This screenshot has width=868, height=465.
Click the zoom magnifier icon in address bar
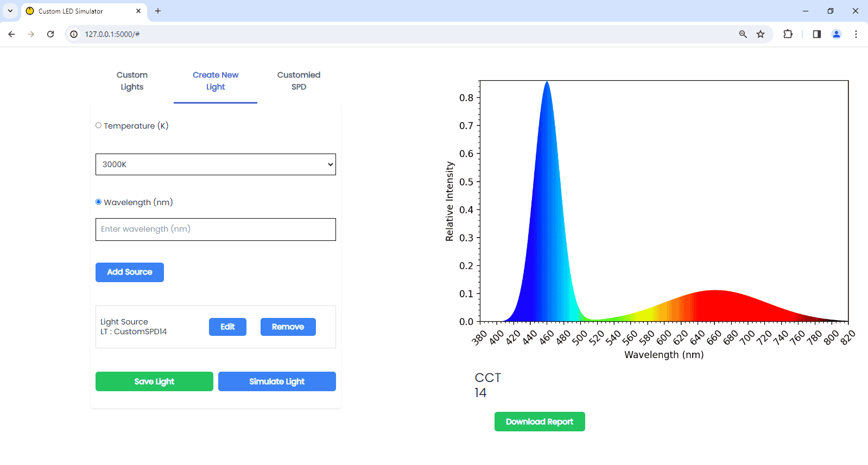click(x=743, y=34)
